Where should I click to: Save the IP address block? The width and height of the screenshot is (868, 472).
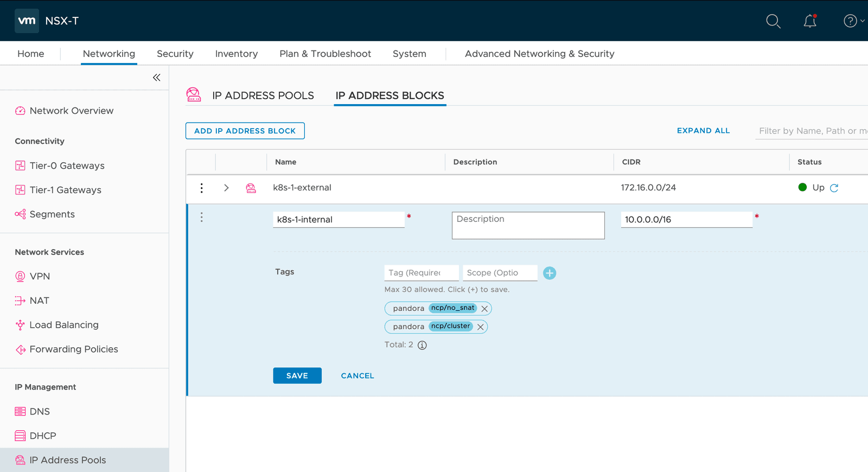297,375
